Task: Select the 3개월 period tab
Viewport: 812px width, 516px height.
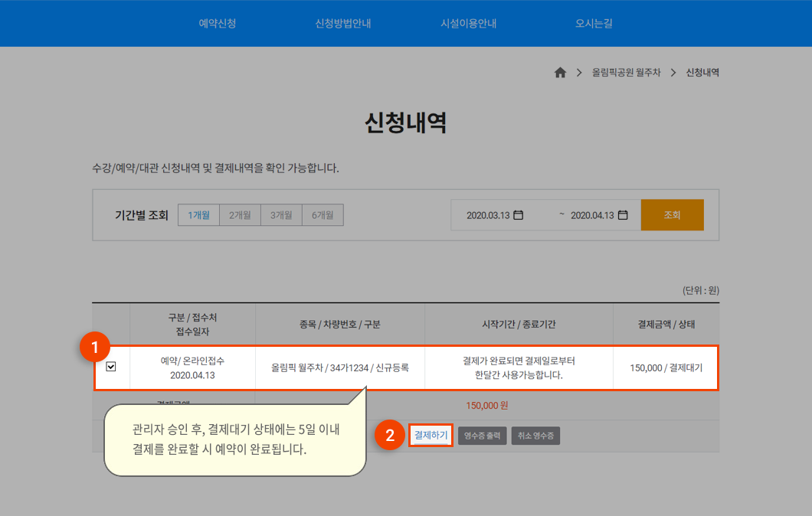Action: pos(281,215)
